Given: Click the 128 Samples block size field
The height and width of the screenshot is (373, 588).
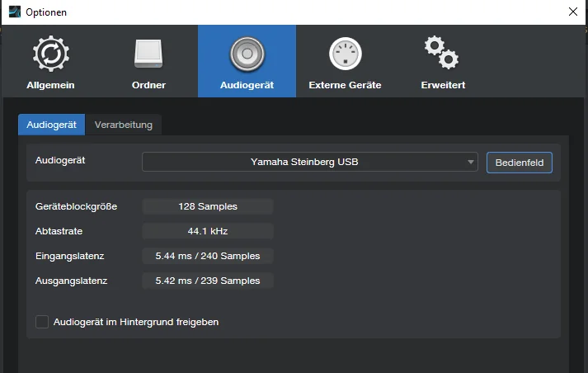Looking at the screenshot, I should coord(208,206).
